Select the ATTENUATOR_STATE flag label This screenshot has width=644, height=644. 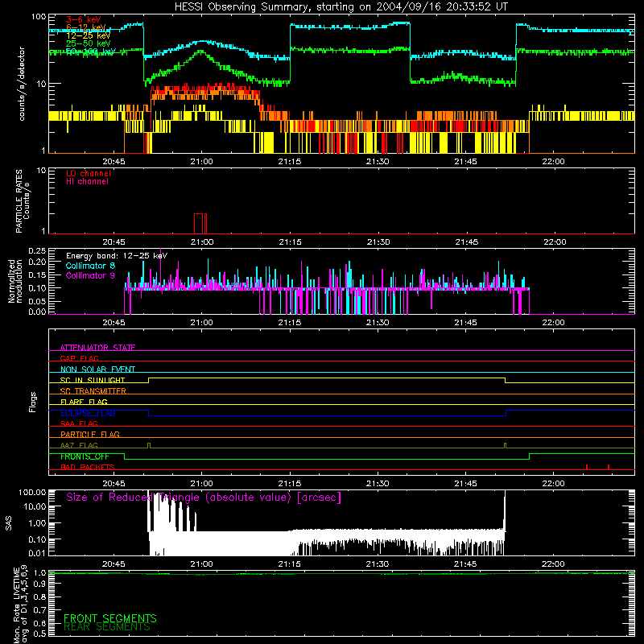point(97,348)
